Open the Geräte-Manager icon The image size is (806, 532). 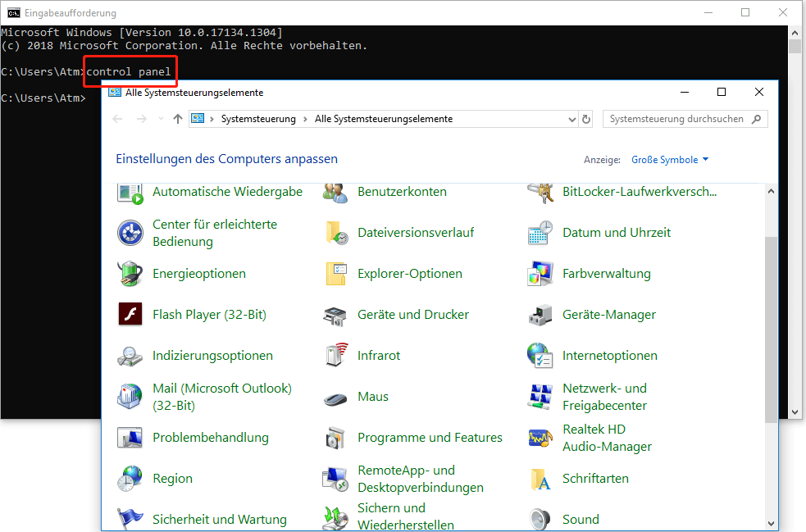540,315
